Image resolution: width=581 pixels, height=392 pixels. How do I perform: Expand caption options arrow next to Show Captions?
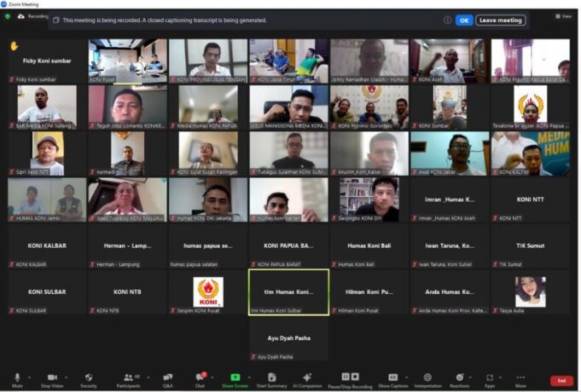point(406,378)
